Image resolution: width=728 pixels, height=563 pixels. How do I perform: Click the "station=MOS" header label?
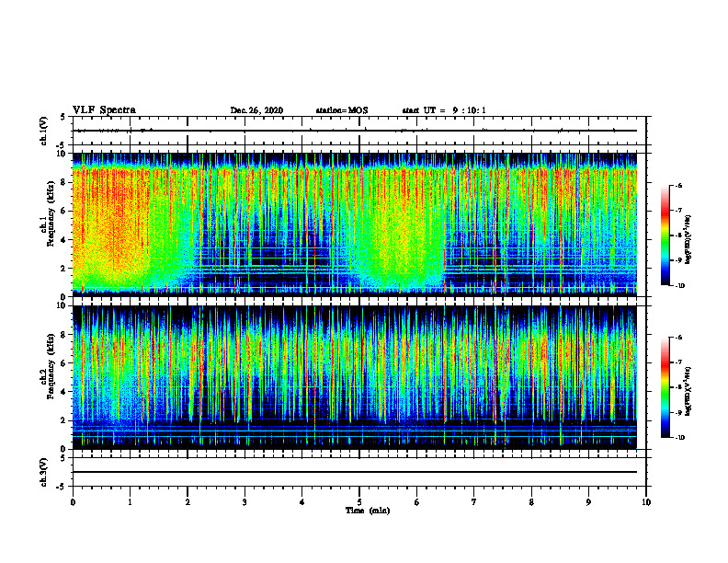click(x=342, y=110)
